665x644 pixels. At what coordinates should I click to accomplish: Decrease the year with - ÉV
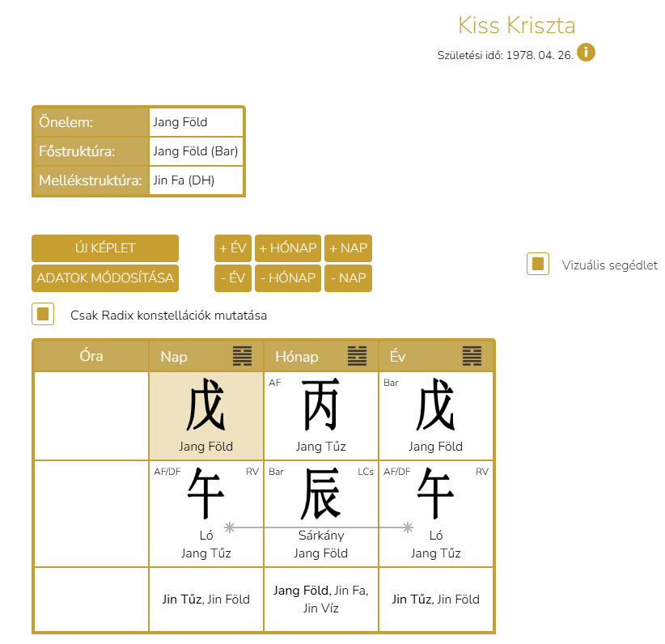(x=232, y=278)
